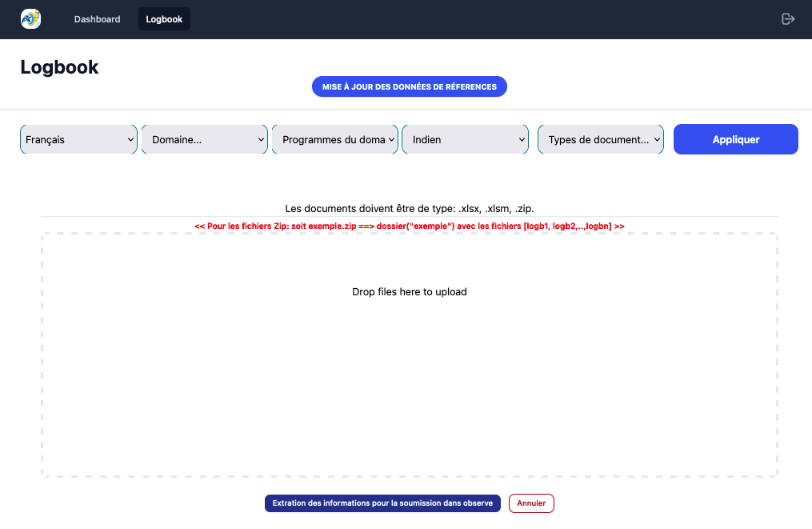The image size is (812, 529).
Task: Click the logout icon
Action: pyautogui.click(x=788, y=19)
